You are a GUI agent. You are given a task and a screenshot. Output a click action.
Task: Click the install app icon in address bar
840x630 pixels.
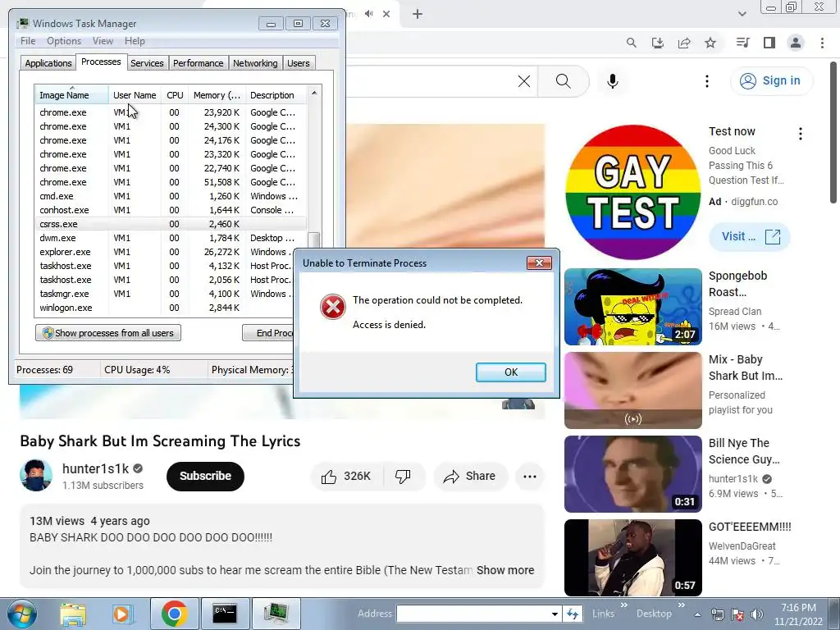point(657,43)
